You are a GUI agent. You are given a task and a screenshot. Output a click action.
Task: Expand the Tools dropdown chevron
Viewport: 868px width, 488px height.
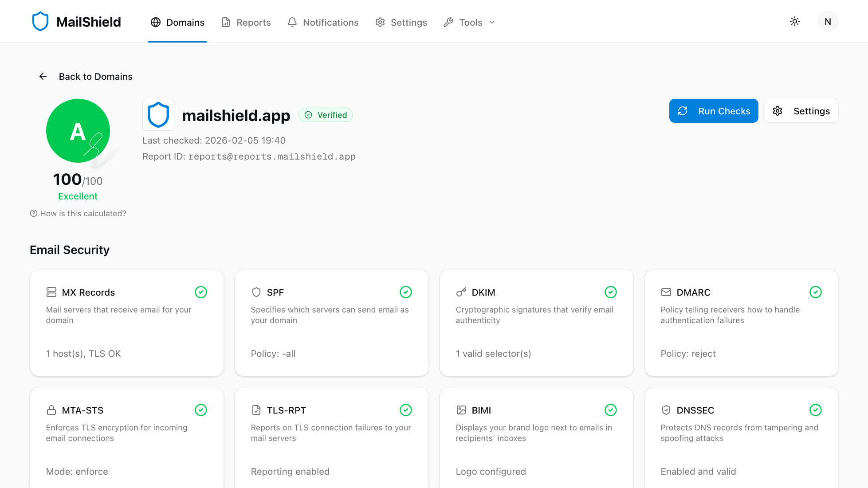point(492,22)
